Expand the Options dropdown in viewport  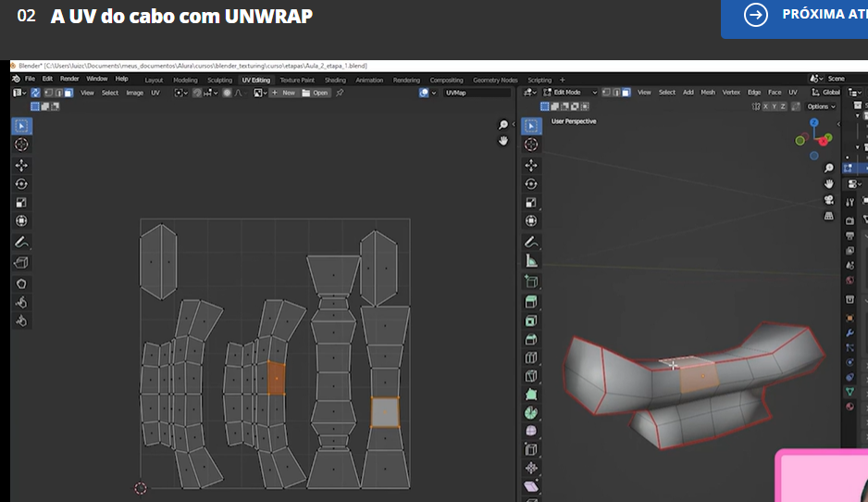tap(820, 107)
